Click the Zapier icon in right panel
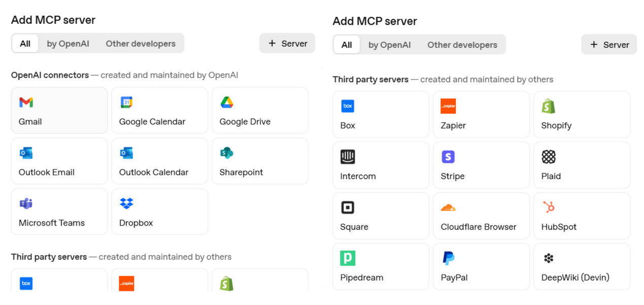Viewport: 644px width, 305px height. 448,106
